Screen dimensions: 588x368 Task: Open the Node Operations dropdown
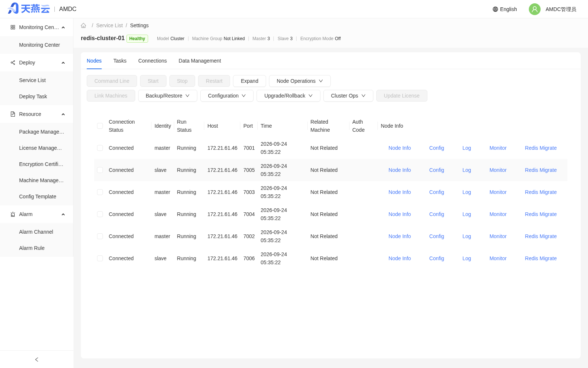coord(300,81)
